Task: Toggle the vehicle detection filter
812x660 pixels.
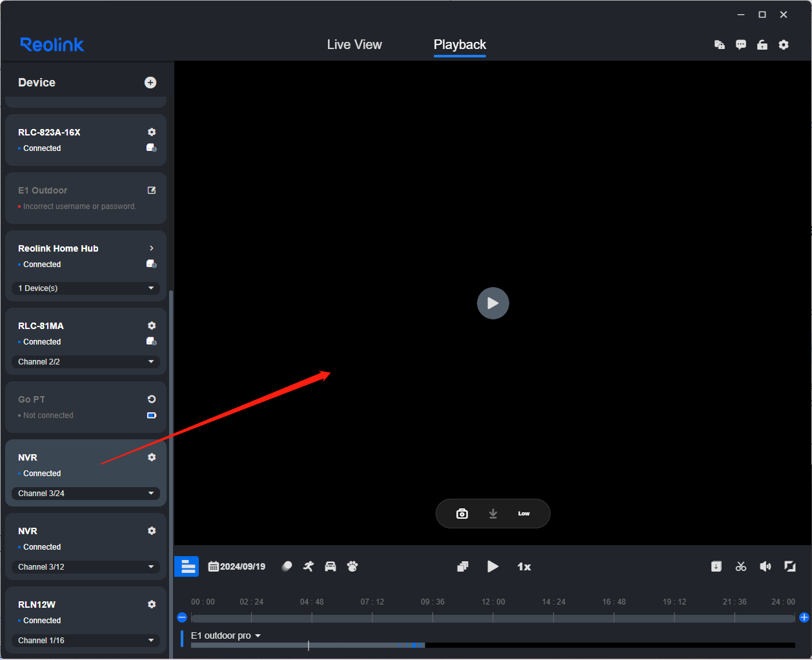Action: (x=330, y=566)
